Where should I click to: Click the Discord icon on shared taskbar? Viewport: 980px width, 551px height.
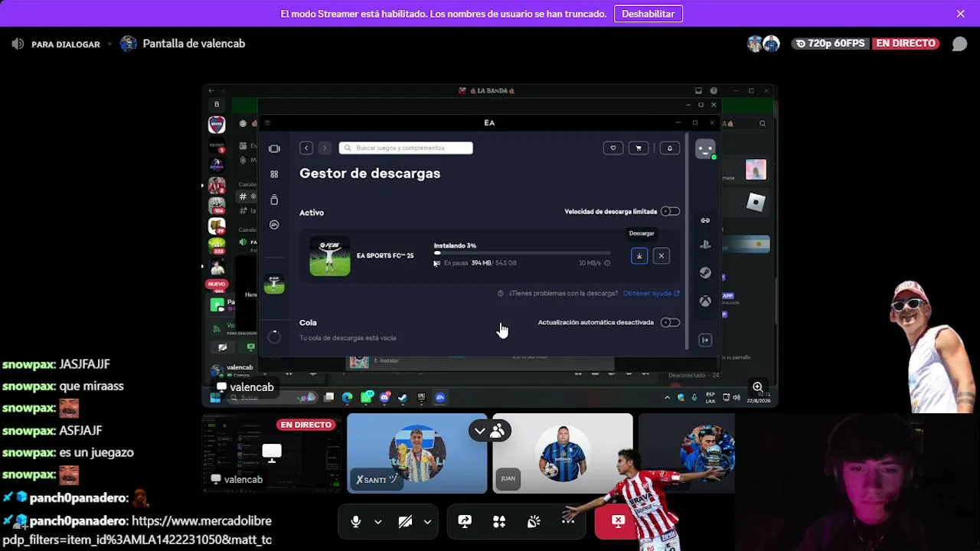tap(384, 397)
